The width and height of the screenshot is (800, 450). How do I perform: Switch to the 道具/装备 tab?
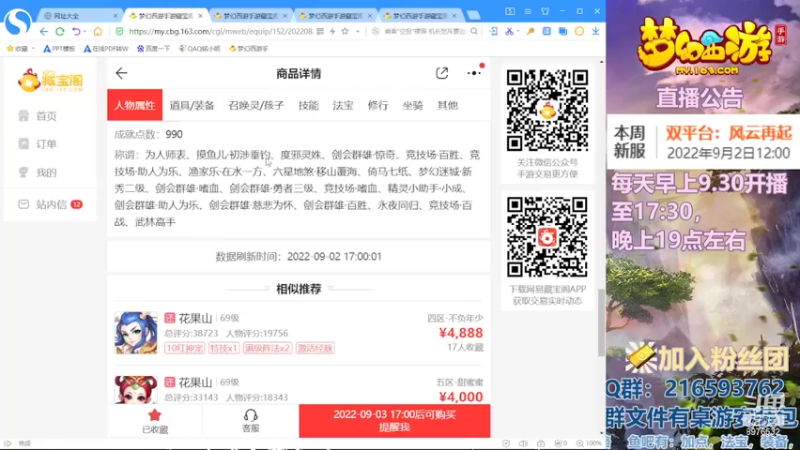click(192, 105)
